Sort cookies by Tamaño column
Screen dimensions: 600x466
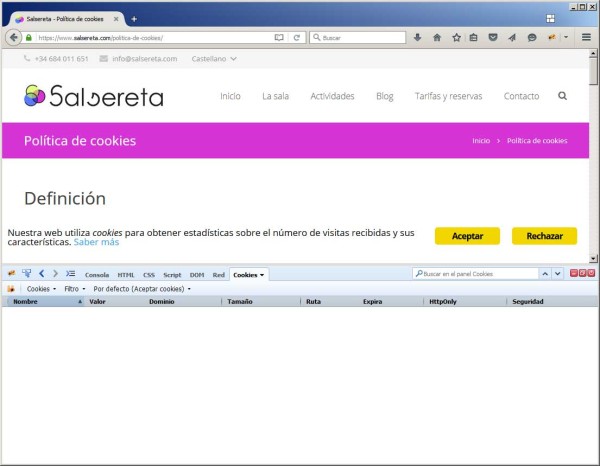point(240,301)
